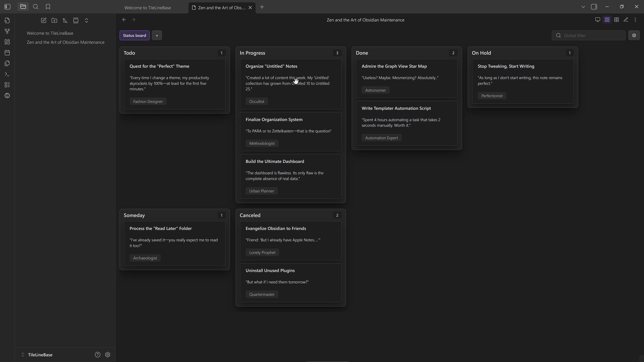Open the TileLineBase help question mark
The image size is (644, 362).
point(97,354)
